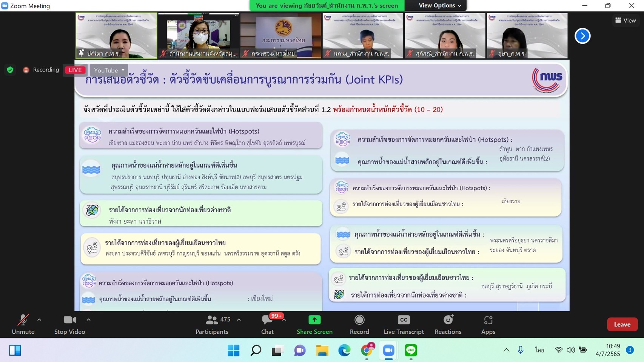This screenshot has height=362, width=644.
Task: Open the Apps panel
Action: (x=488, y=325)
